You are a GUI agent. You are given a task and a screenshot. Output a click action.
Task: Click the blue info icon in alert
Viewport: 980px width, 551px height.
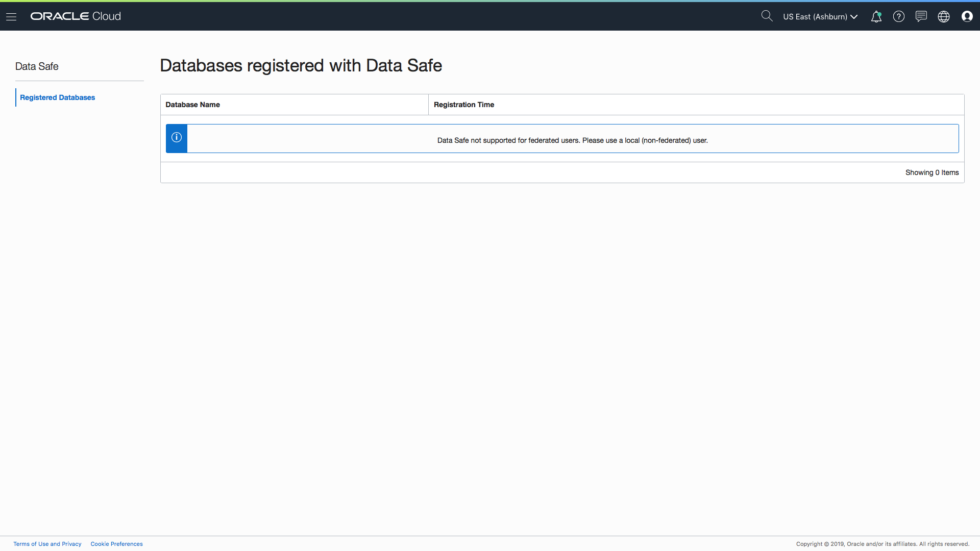177,138
